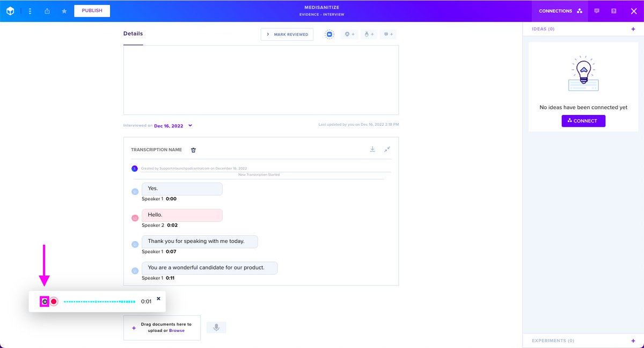Open the Connections panel tab
This screenshot has height=348, width=644.
559,11
